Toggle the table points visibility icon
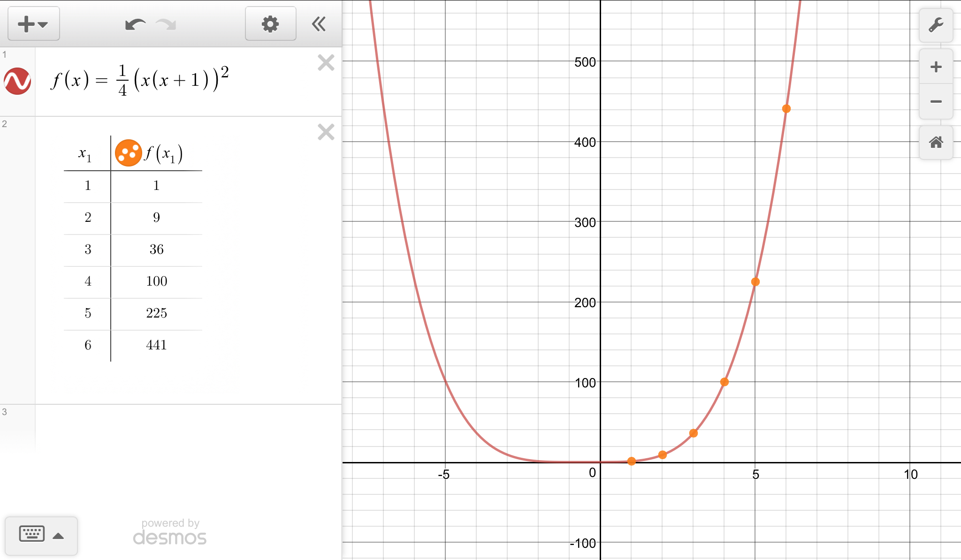The width and height of the screenshot is (961, 560). pos(128,153)
